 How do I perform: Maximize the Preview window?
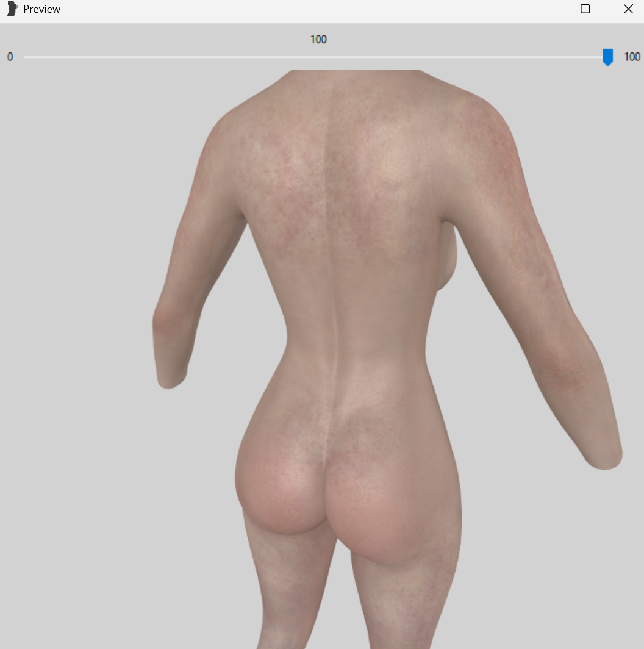(x=585, y=9)
